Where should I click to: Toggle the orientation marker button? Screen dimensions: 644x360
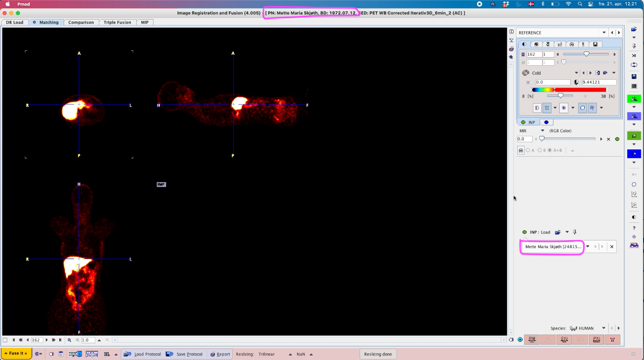[592, 108]
